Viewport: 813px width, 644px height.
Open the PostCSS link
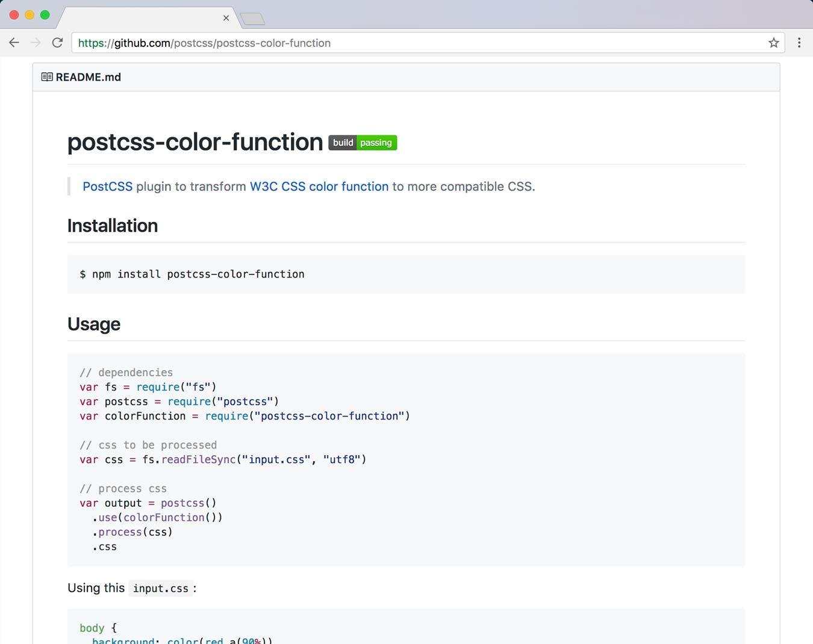[x=107, y=187]
